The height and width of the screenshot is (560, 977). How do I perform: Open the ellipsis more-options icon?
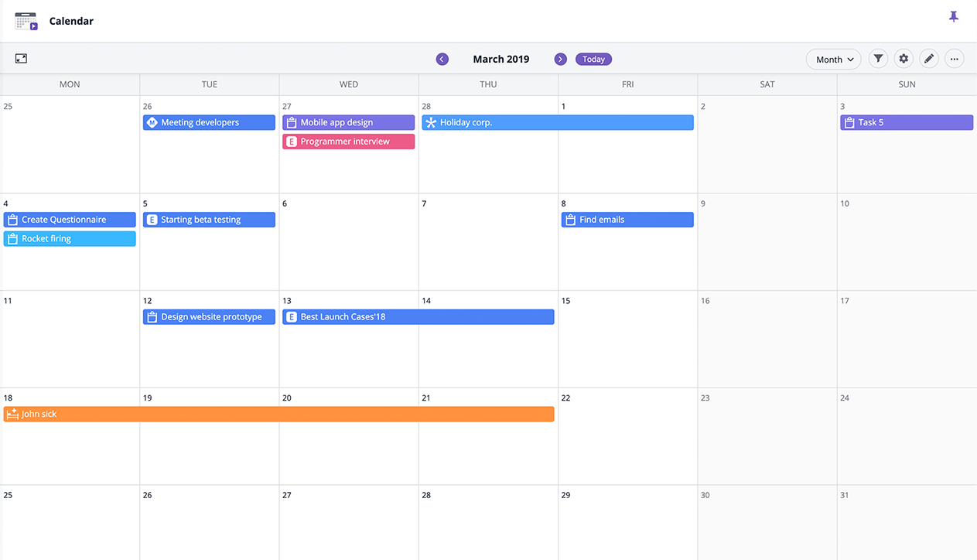click(954, 58)
